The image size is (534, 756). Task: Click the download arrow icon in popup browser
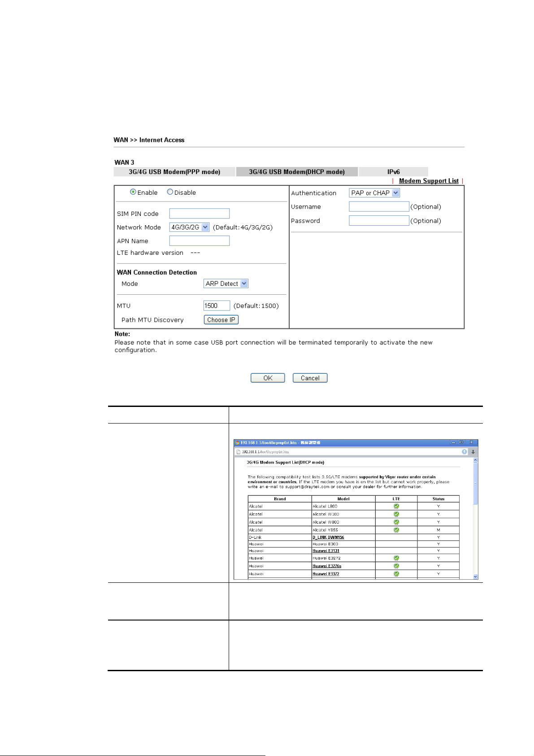[x=473, y=452]
